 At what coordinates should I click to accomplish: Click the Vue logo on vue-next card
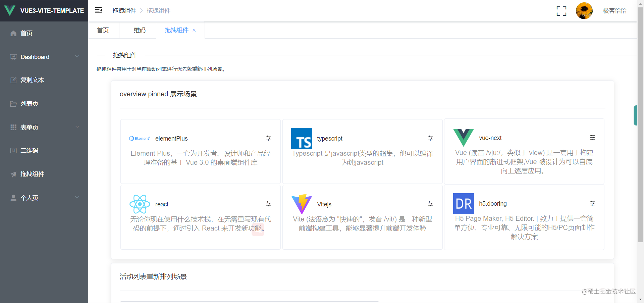[x=464, y=138]
